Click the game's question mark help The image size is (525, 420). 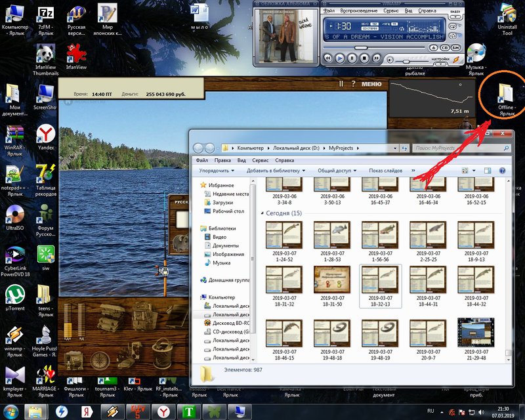(354, 84)
